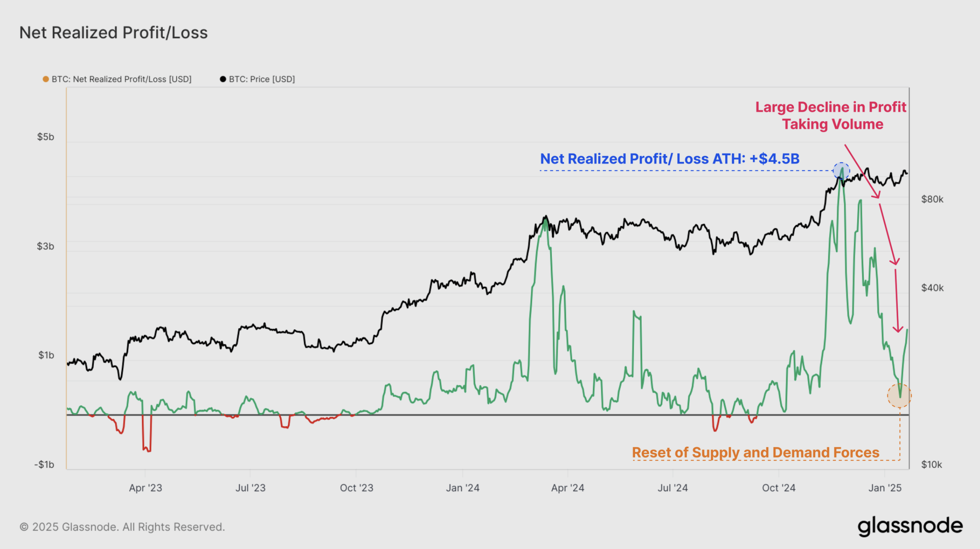Click the Oct '24 x-axis tick label
This screenshot has width=980, height=549.
778,488
